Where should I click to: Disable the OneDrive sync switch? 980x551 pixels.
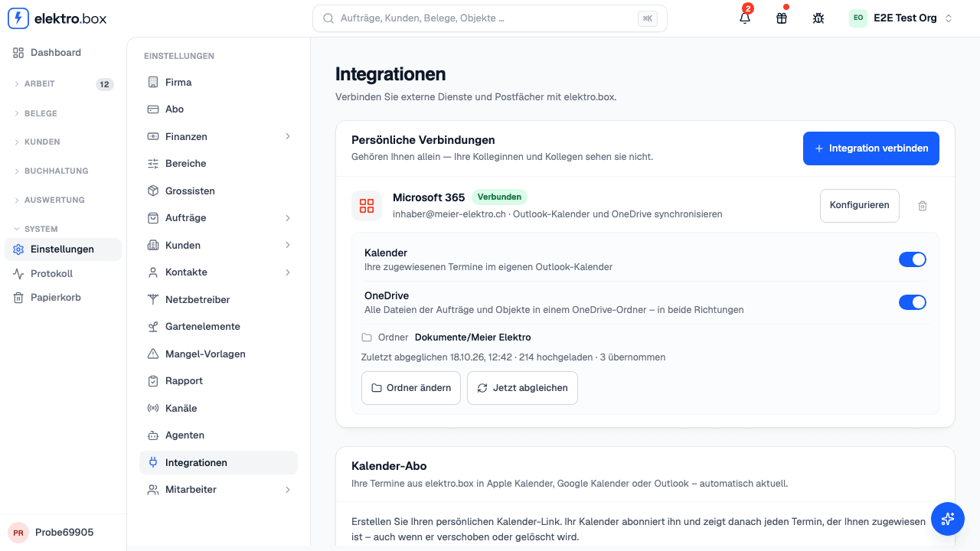pyautogui.click(x=913, y=302)
